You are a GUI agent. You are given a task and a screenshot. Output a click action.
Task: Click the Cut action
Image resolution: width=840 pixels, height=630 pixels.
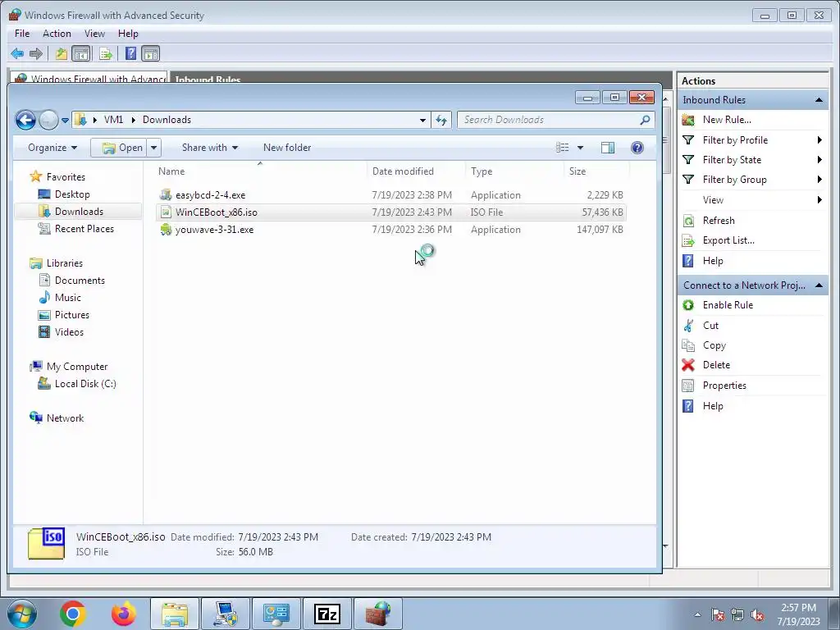pyautogui.click(x=710, y=325)
